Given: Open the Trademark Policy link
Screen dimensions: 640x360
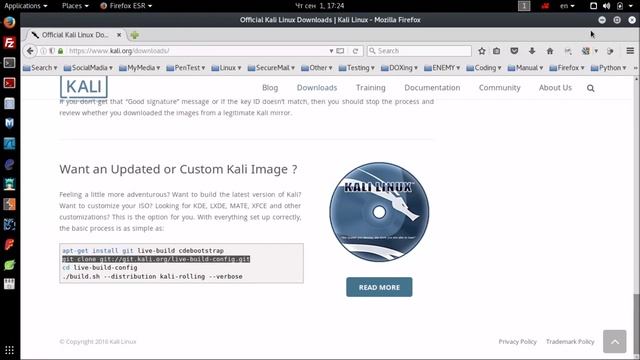Looking at the screenshot, I should click(x=570, y=342).
